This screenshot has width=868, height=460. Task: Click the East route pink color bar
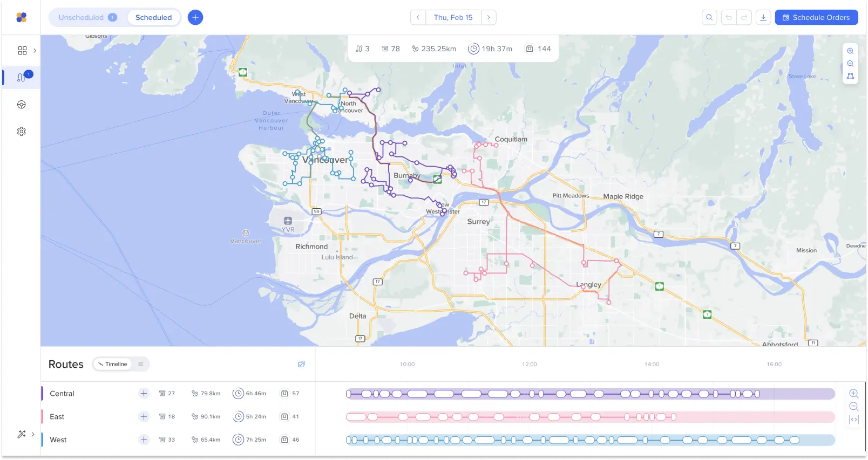(42, 417)
